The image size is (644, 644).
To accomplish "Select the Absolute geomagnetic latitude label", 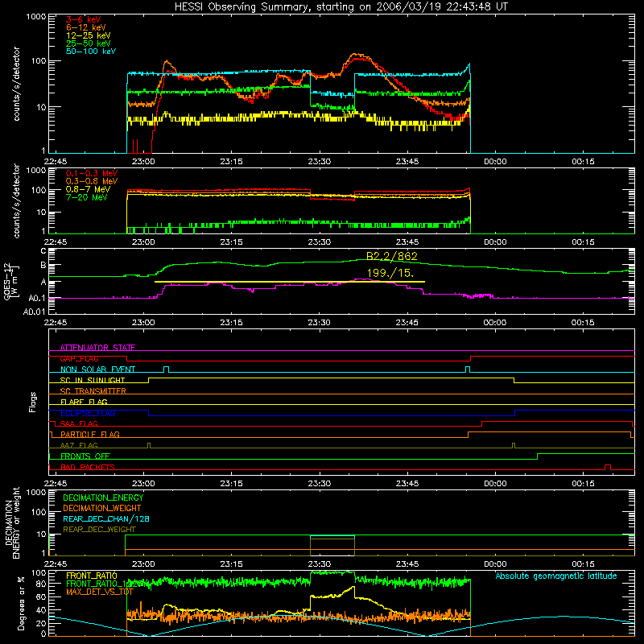I will pyautogui.click(x=556, y=576).
